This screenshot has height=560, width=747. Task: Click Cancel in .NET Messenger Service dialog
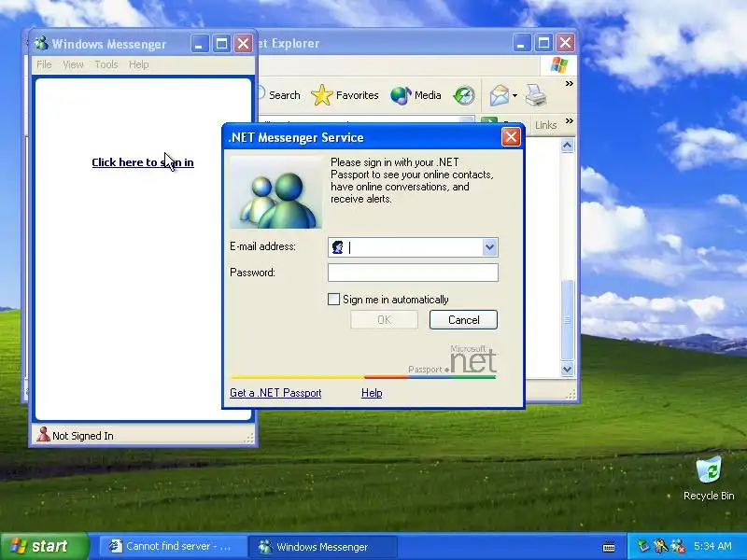(463, 319)
